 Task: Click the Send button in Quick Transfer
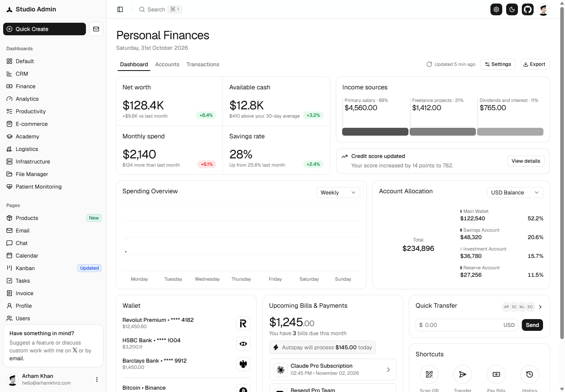click(532, 325)
